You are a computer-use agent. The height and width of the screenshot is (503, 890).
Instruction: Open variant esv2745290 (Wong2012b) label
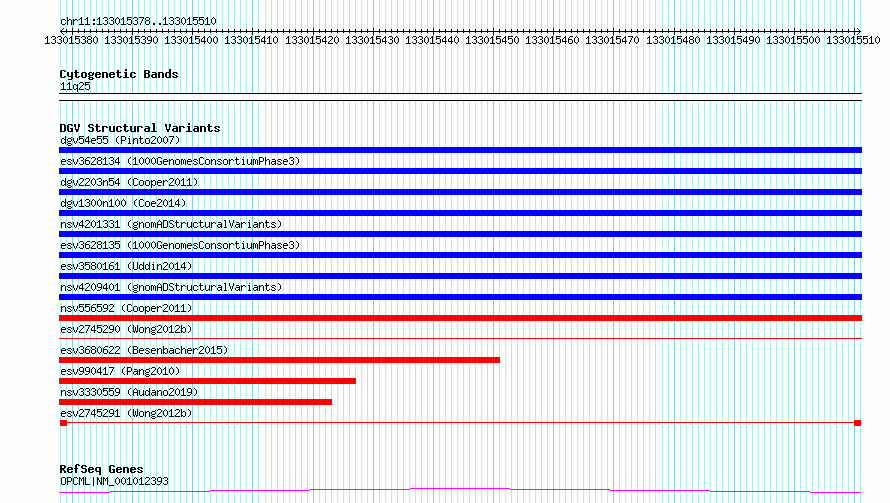[x=126, y=329]
